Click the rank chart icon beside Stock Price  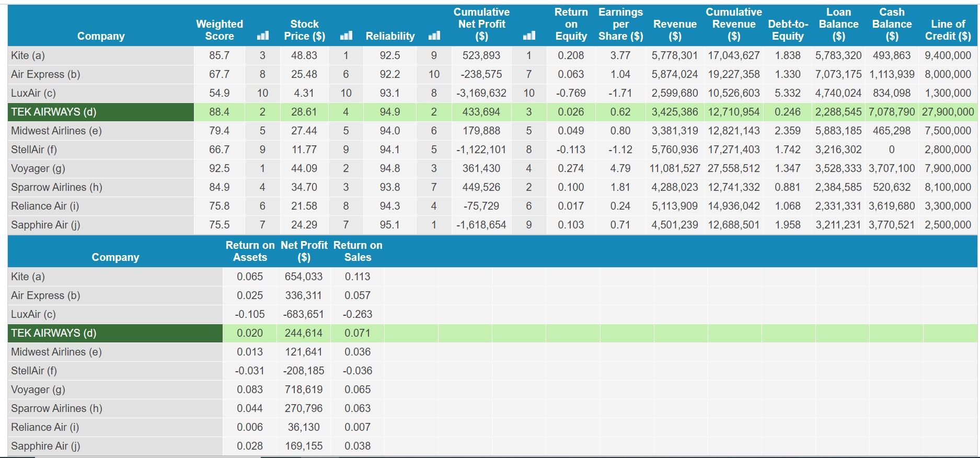coord(345,36)
